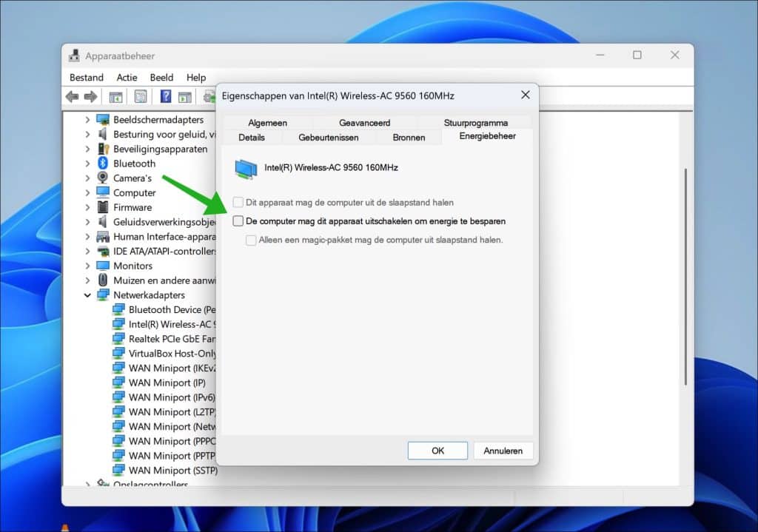758x532 pixels.
Task: Select Intel(R) Wireless-AC tree item
Action: coord(172,324)
